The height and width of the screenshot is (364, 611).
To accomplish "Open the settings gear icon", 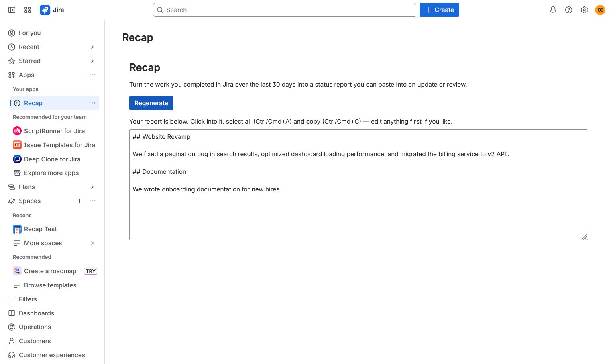I will tap(585, 10).
